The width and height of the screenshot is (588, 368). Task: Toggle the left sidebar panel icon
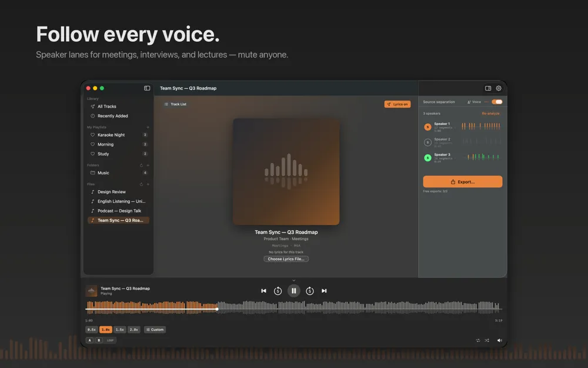pyautogui.click(x=147, y=88)
